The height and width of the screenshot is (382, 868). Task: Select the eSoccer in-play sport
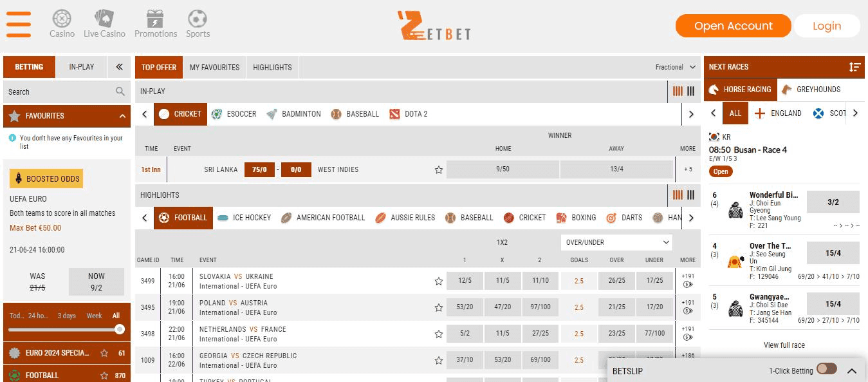click(234, 114)
